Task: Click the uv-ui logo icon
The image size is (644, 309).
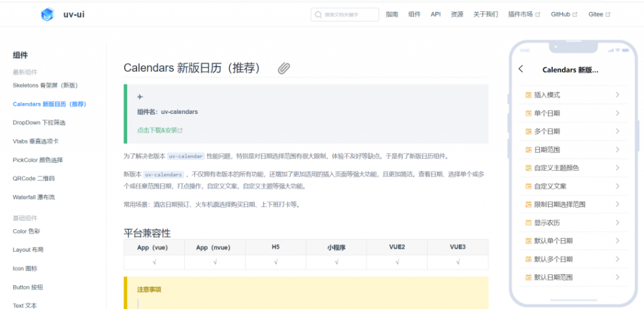Action: pyautogui.click(x=47, y=15)
